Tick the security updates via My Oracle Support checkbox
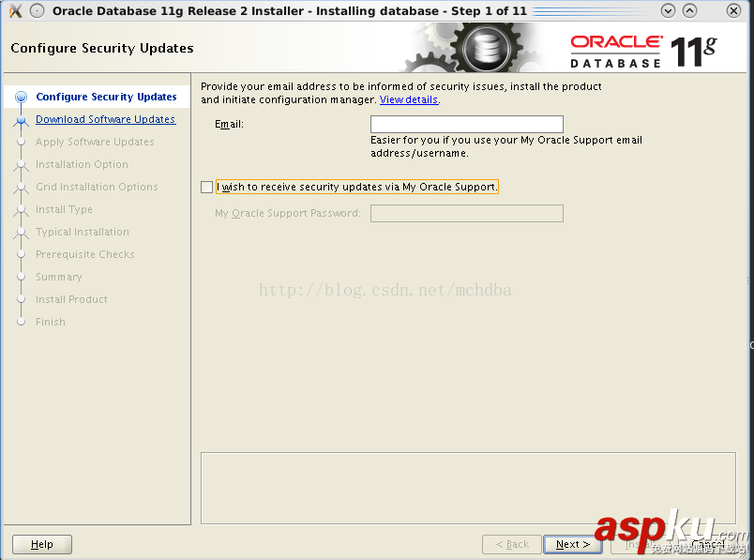This screenshot has height=560, width=754. (x=206, y=187)
